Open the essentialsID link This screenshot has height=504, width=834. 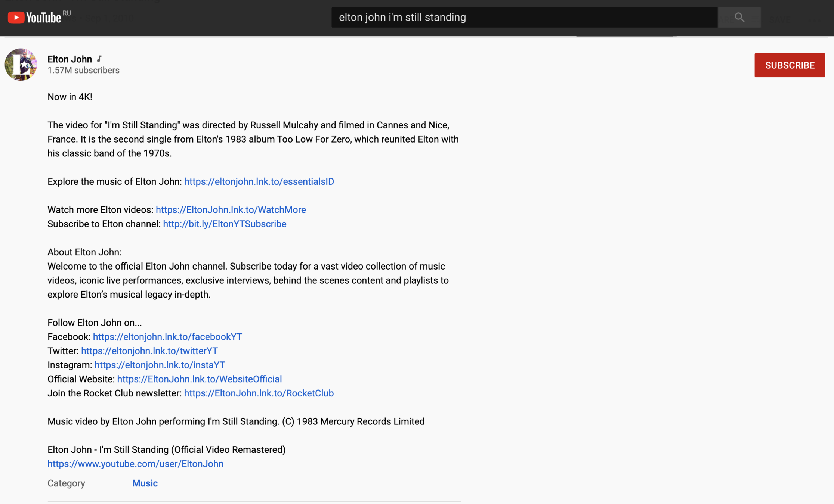259,181
